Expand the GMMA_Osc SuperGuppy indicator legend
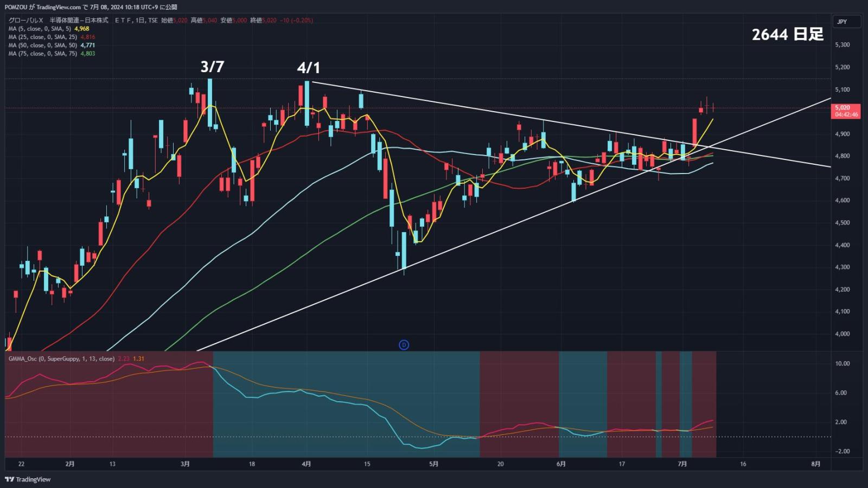The image size is (868, 488). pos(61,358)
